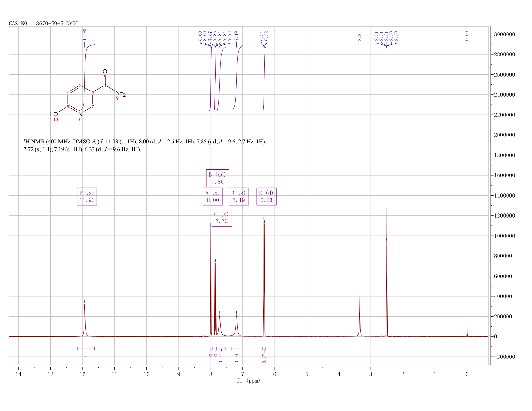This screenshot has width=532, height=411.
Task: Click the TMS reference peak at 0 ppm
Action: (467, 331)
